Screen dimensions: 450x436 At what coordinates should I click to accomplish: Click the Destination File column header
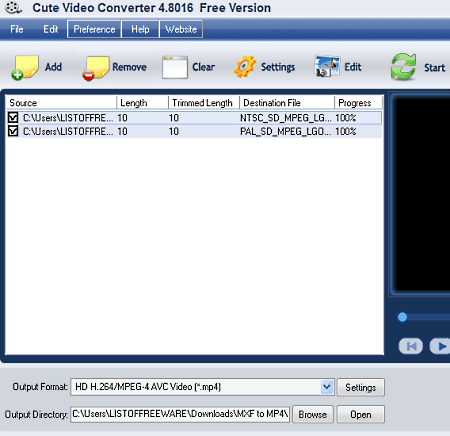click(287, 103)
